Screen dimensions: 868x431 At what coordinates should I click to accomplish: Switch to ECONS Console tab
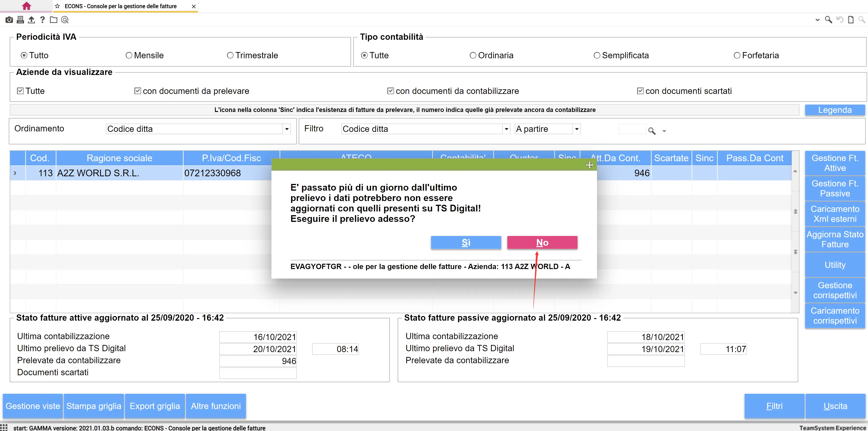coord(120,6)
